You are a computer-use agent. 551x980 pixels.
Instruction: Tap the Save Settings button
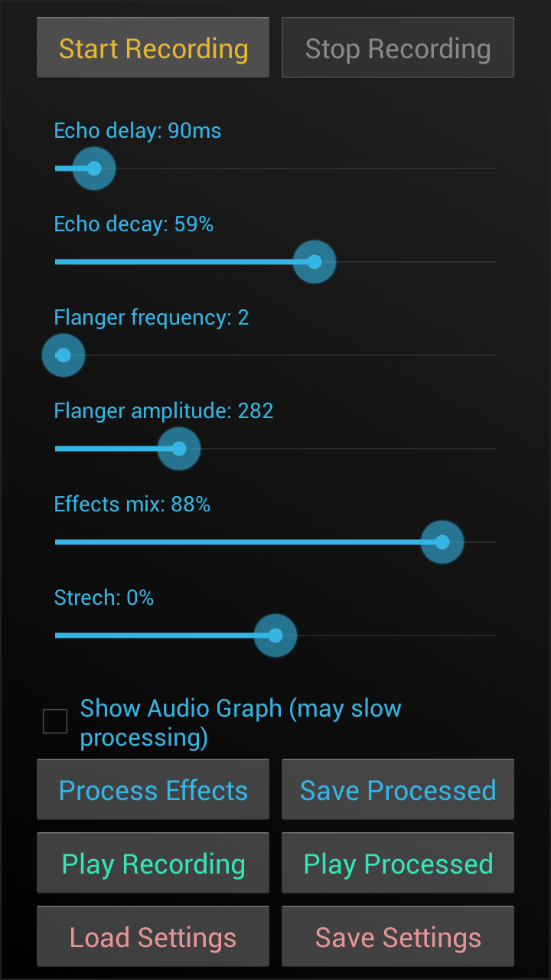[398, 937]
